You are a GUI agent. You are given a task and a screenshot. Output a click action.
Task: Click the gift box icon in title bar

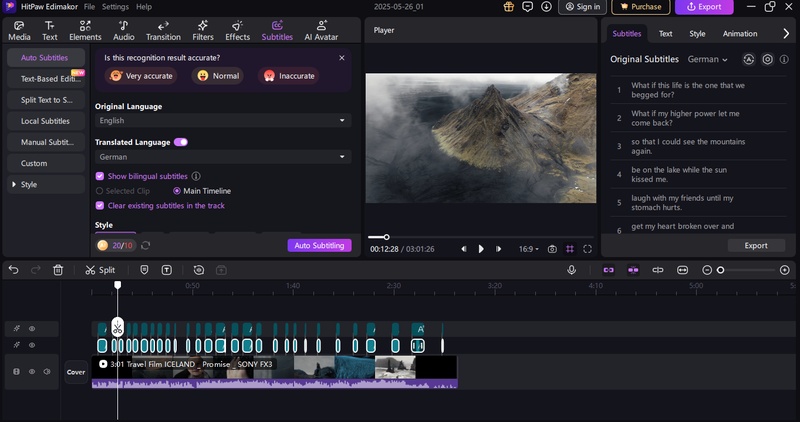[x=508, y=7]
